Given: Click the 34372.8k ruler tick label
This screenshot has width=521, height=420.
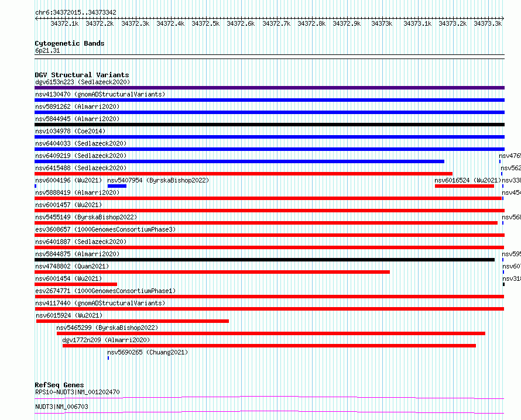Looking at the screenshot, I should tap(311, 23).
